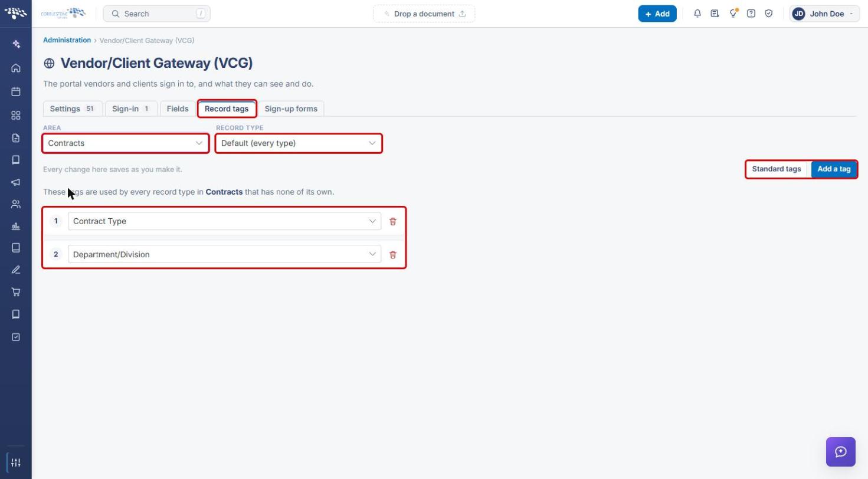Switch to the Sign-up forms tab
Image resolution: width=868 pixels, height=479 pixels.
point(291,109)
